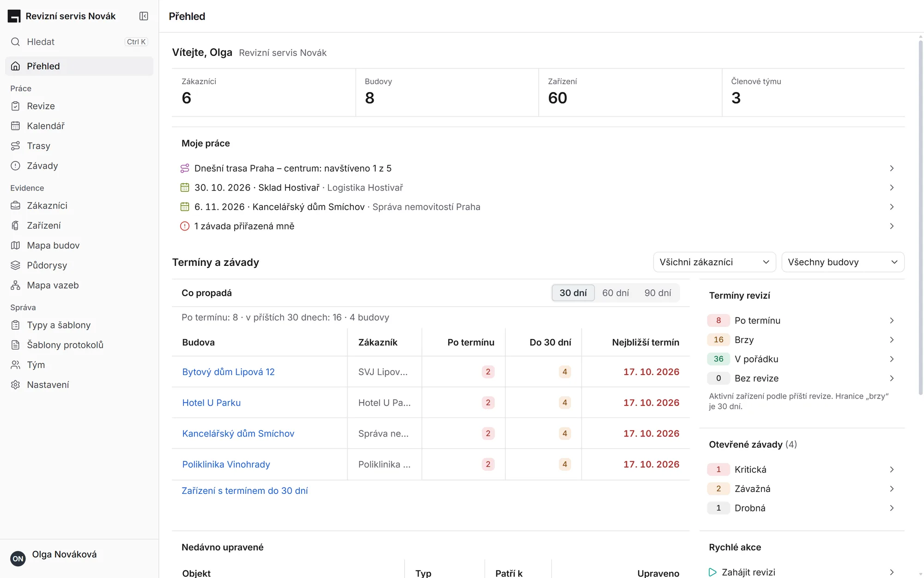
Task: Open Zákazníci in the sidebar menu
Action: coord(79,205)
